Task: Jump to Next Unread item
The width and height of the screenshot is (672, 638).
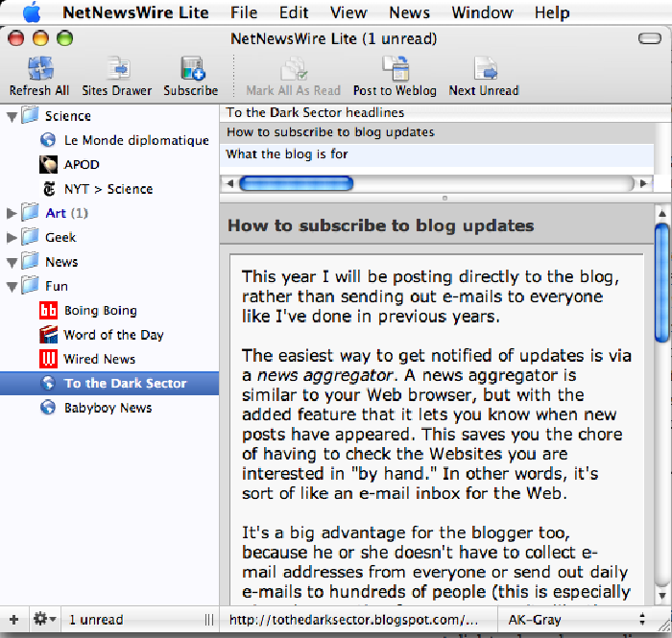Action: (x=485, y=68)
